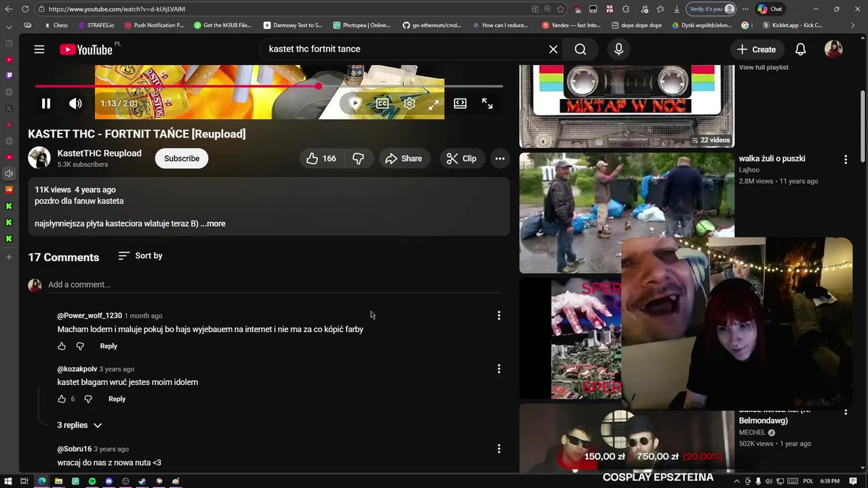Viewport: 868px width, 488px height.
Task: Click the browser address bar URL
Action: [117, 9]
